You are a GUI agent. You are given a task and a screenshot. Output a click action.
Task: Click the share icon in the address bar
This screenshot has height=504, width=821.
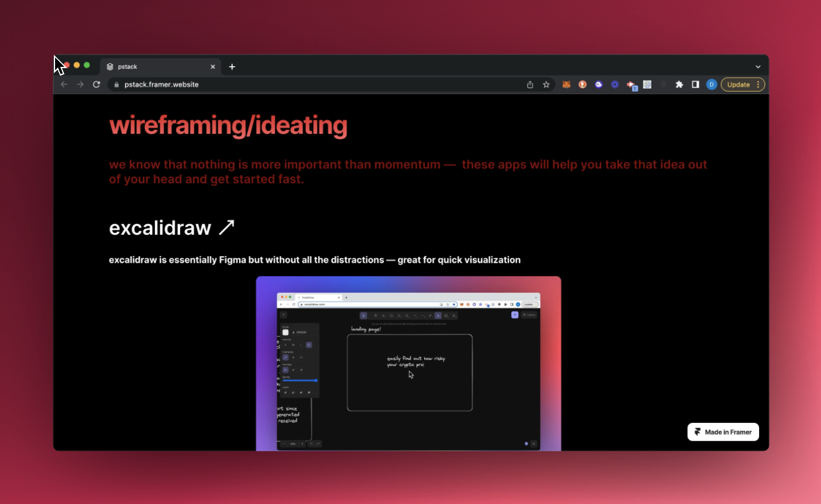point(530,85)
